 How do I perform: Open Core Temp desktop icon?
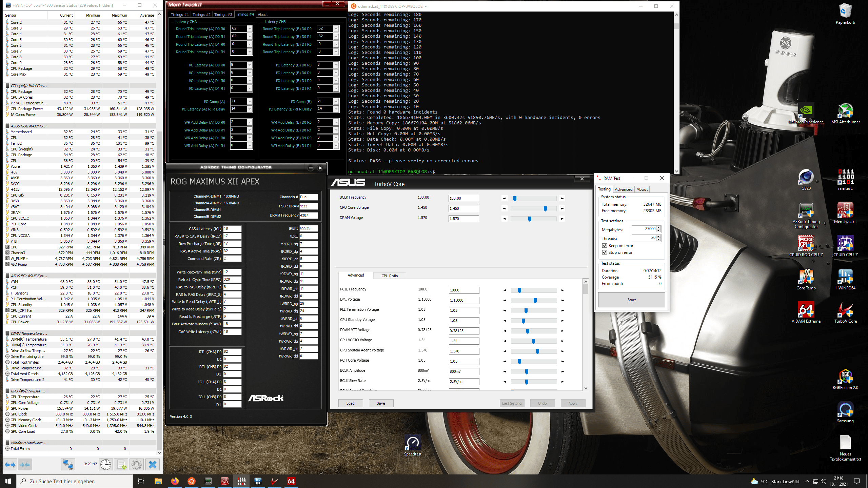pyautogui.click(x=806, y=279)
